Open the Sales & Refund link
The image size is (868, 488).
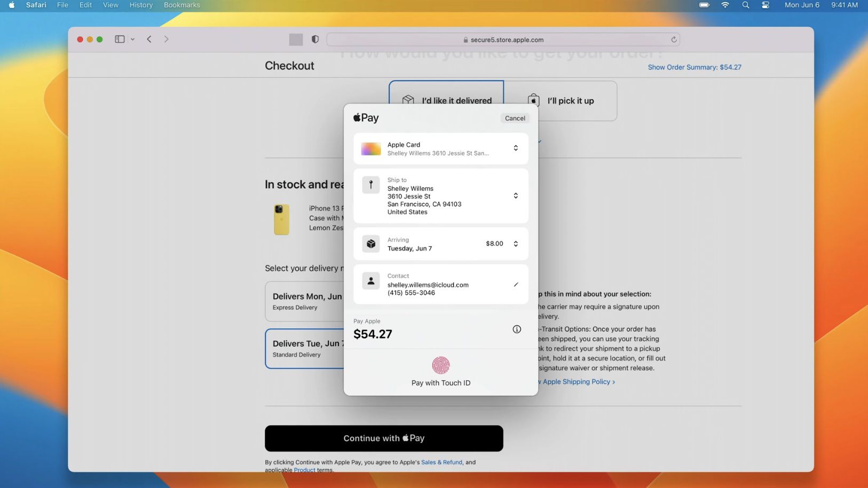pos(442,462)
